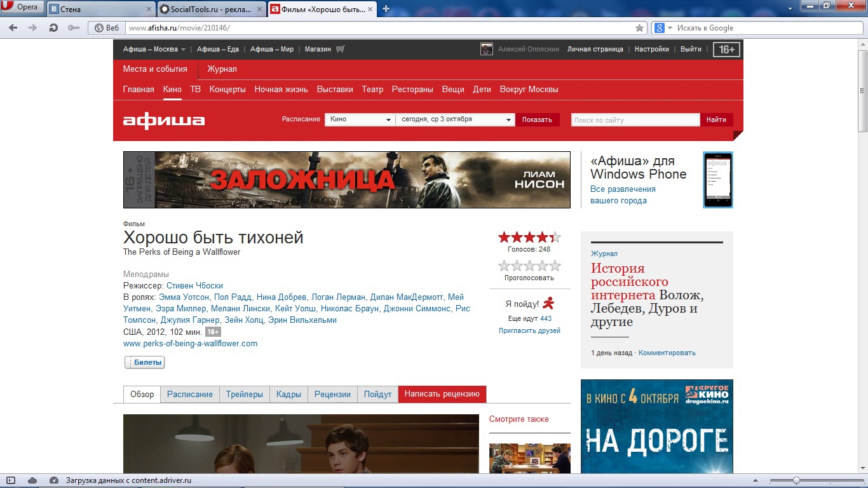Select the 'Пойдут' tab

tap(377, 394)
